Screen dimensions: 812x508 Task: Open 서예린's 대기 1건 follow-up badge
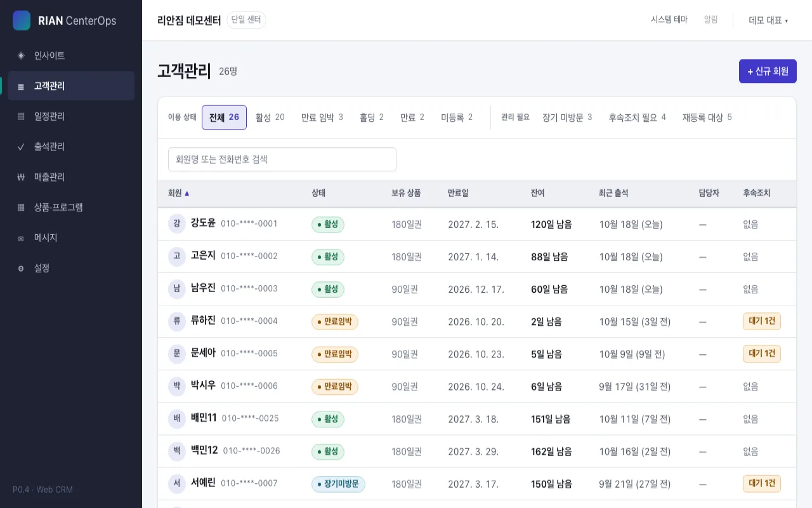tap(762, 484)
